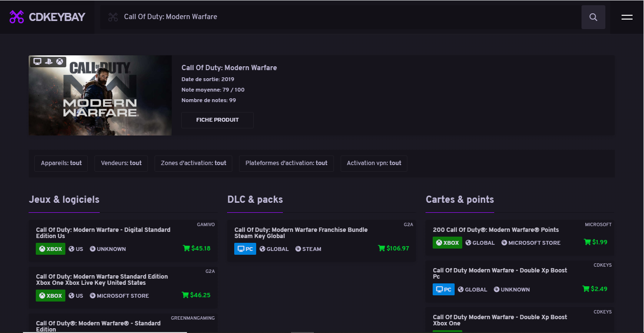644x333 pixels.
Task: Click the DLC & packs section heading
Action: (255, 199)
